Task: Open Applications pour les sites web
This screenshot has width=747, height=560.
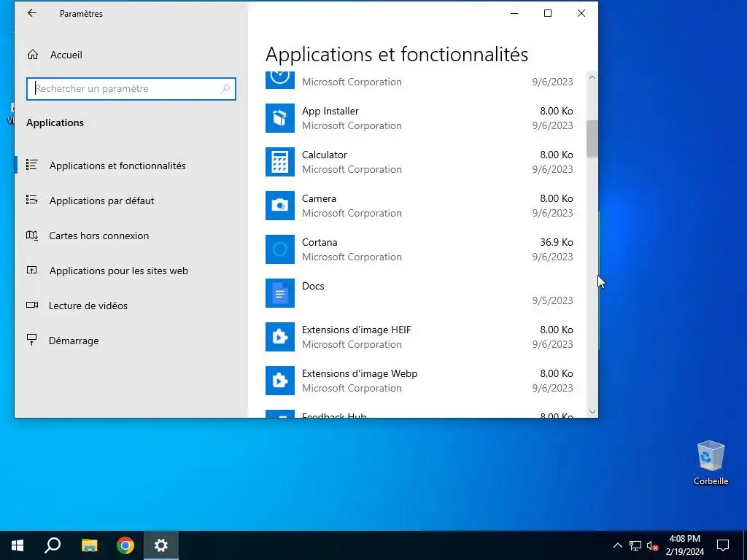Action: tap(119, 271)
